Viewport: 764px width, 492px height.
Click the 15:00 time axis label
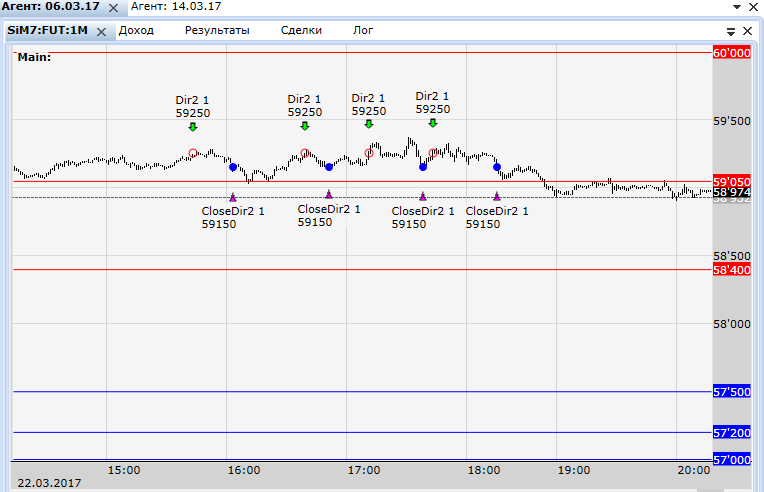click(124, 470)
